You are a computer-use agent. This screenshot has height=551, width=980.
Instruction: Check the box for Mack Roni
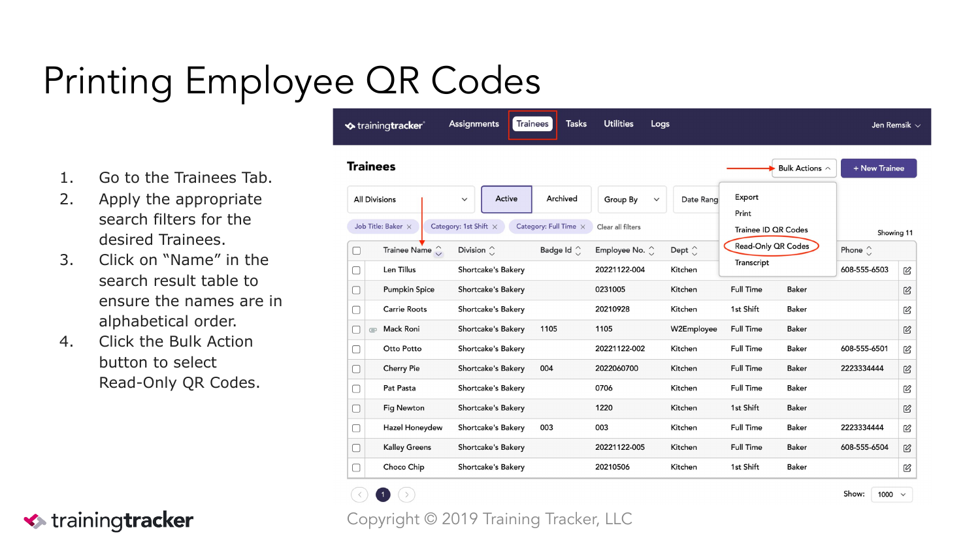356,330
